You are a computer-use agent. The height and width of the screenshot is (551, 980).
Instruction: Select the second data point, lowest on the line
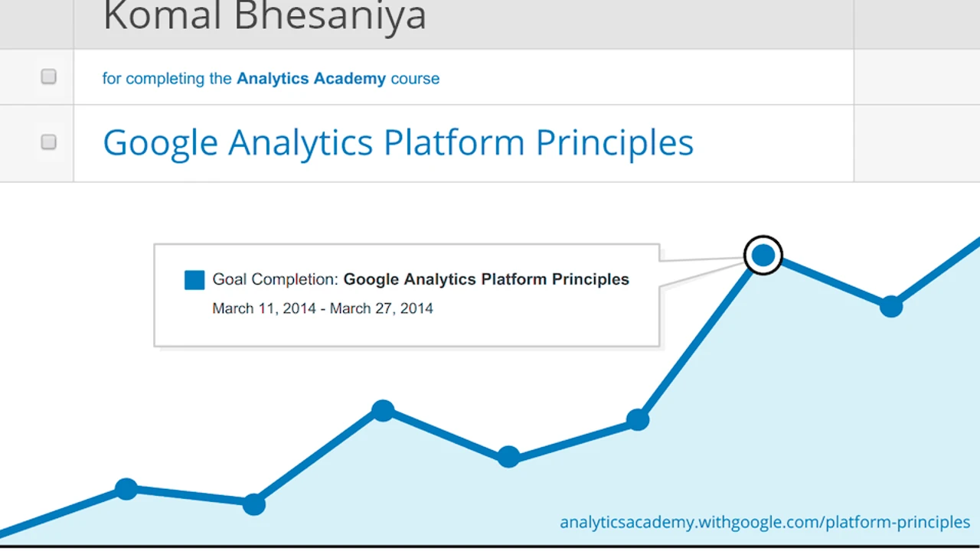[x=253, y=504]
